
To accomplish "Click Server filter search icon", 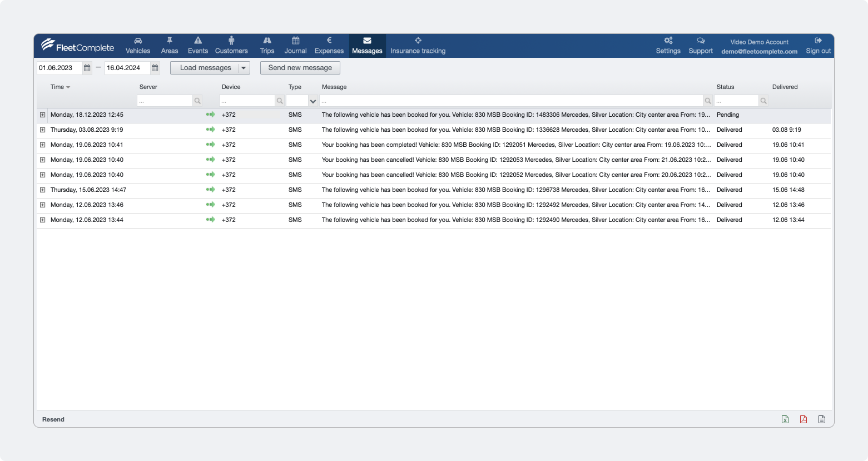I will 197,101.
